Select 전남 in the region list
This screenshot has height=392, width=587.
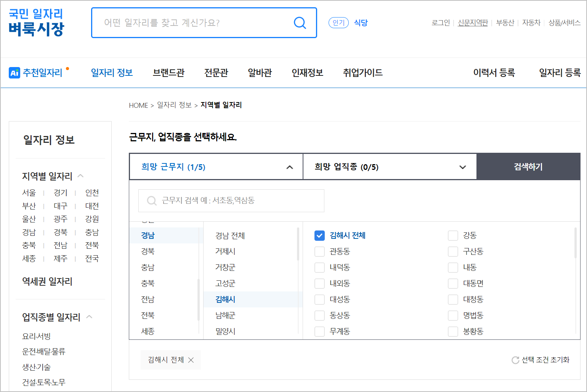148,299
